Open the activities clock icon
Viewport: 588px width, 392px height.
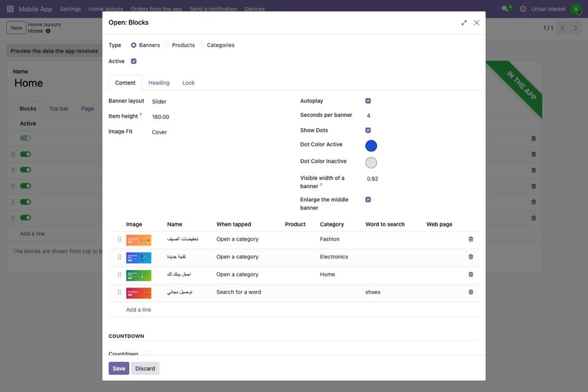point(523,9)
